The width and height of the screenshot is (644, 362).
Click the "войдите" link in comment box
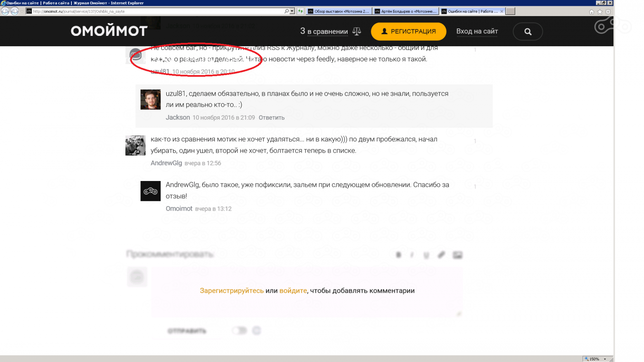coord(293,291)
